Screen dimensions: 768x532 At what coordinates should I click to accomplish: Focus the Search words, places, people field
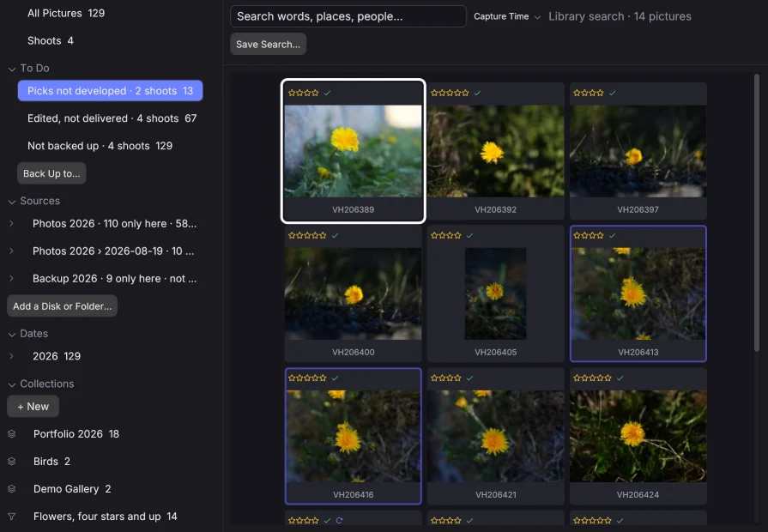[x=348, y=16]
